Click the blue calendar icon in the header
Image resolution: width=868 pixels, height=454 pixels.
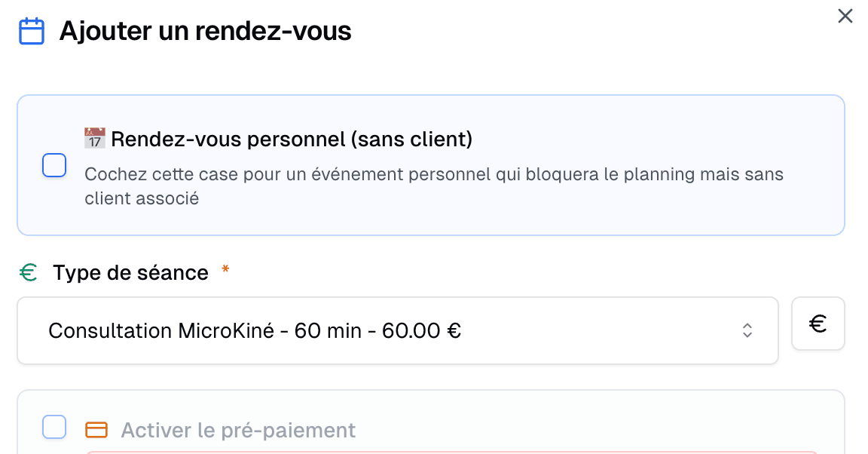(32, 32)
